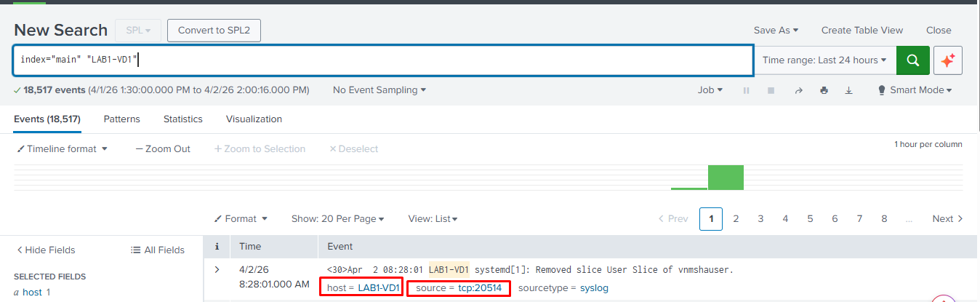Click Create Table View

862,30
